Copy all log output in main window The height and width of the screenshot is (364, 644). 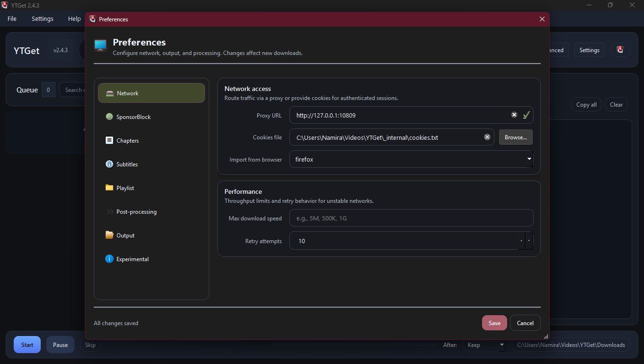point(586,104)
